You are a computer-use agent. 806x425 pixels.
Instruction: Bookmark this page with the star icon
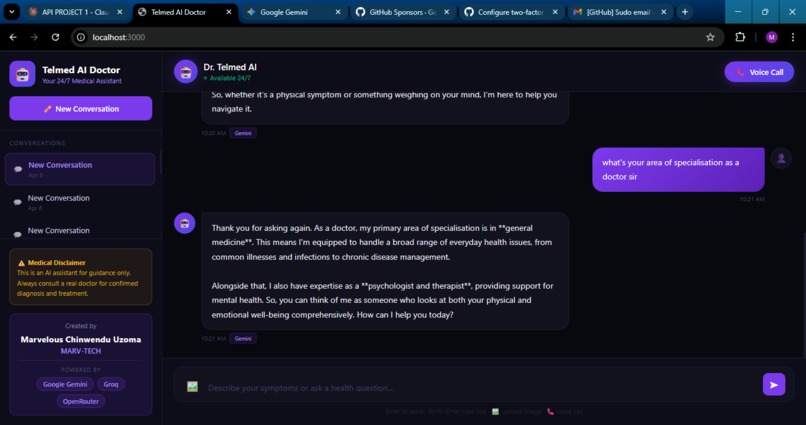click(710, 37)
